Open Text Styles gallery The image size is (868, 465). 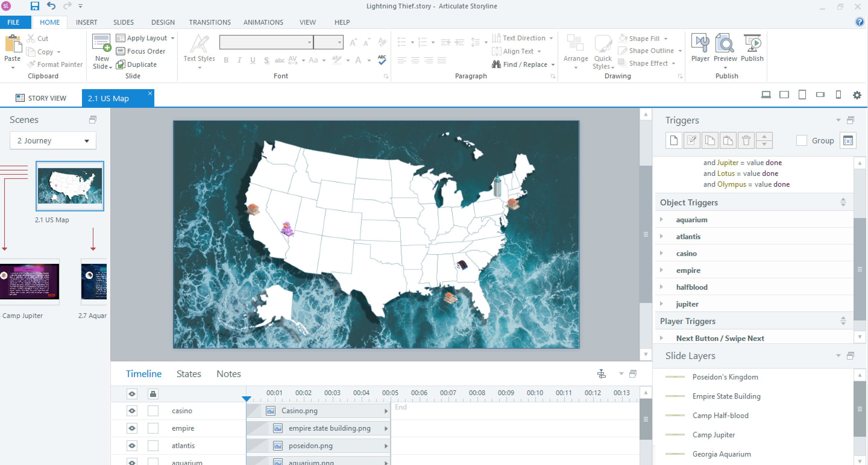coord(199,51)
